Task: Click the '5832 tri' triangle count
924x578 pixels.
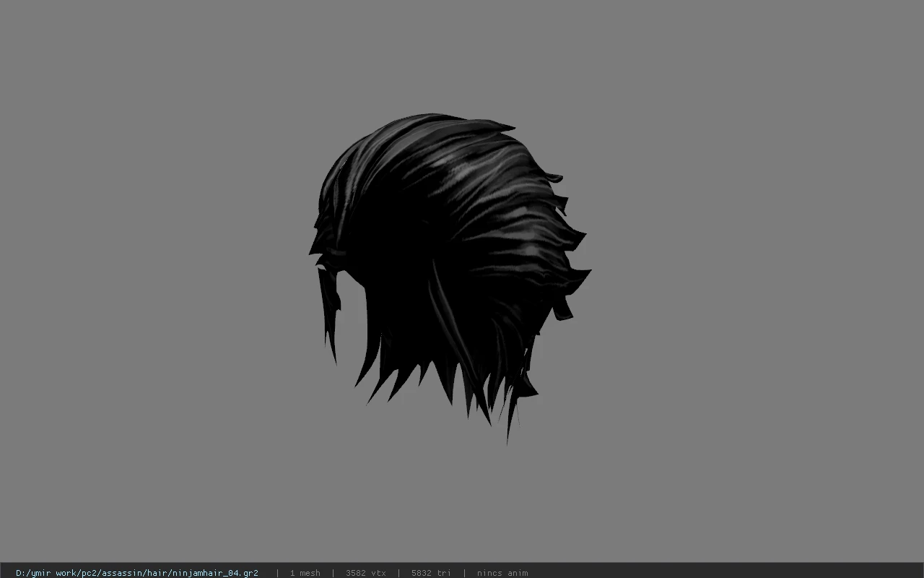Action: click(431, 573)
